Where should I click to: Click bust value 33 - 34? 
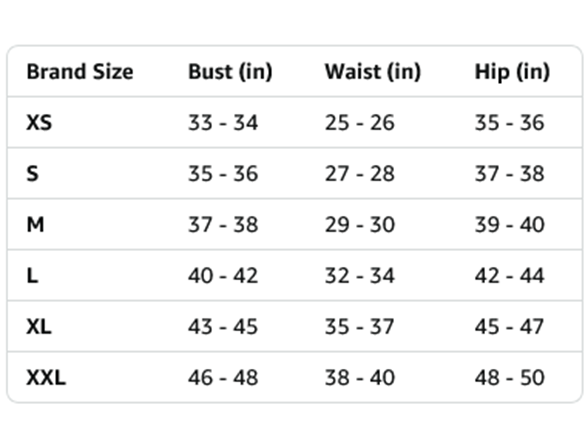tap(223, 123)
